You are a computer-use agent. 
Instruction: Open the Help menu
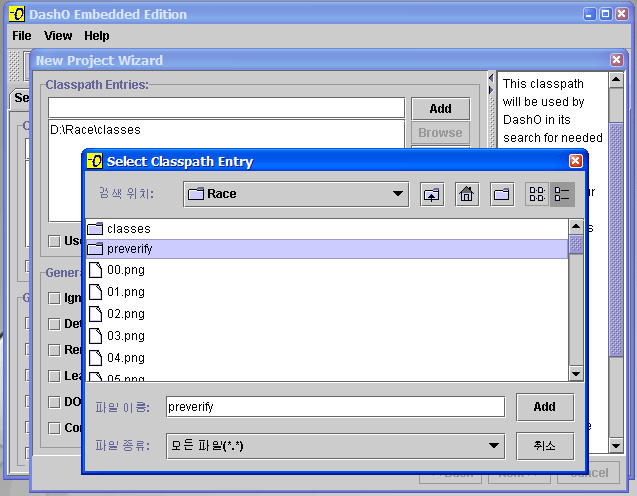(97, 36)
